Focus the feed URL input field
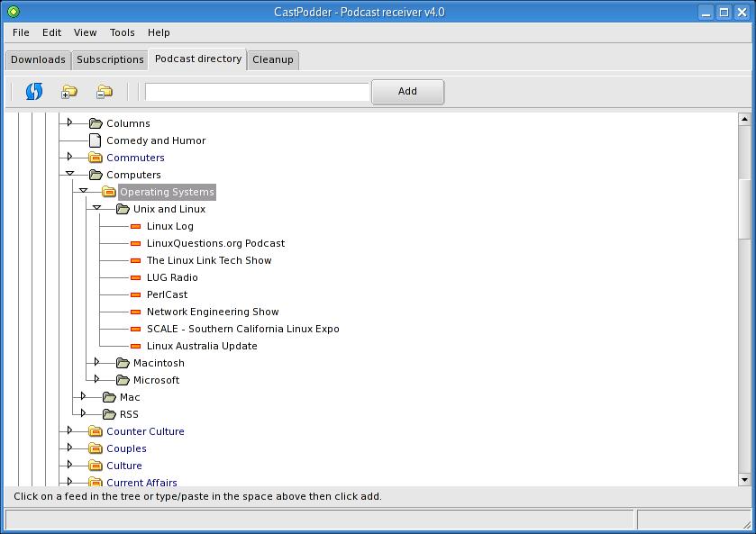This screenshot has height=534, width=756. (257, 92)
